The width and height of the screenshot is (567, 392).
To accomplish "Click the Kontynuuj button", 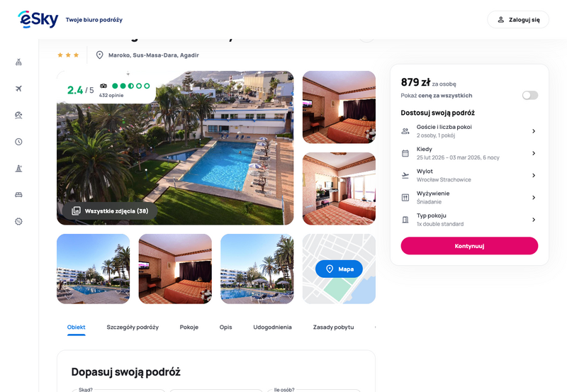I will click(469, 246).
